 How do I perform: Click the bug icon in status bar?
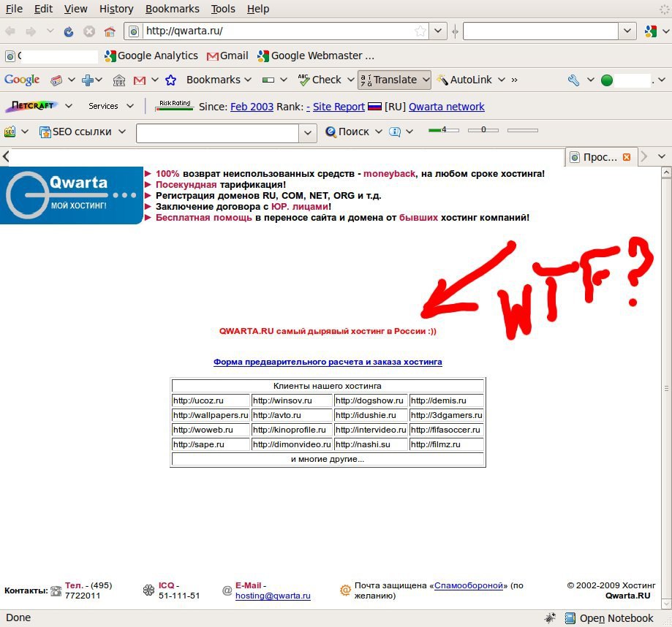[x=551, y=618]
